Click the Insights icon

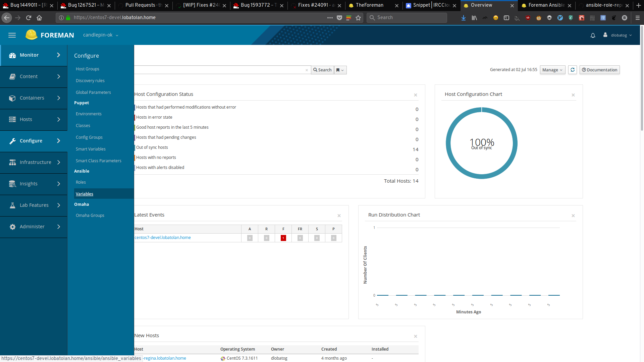point(12,184)
